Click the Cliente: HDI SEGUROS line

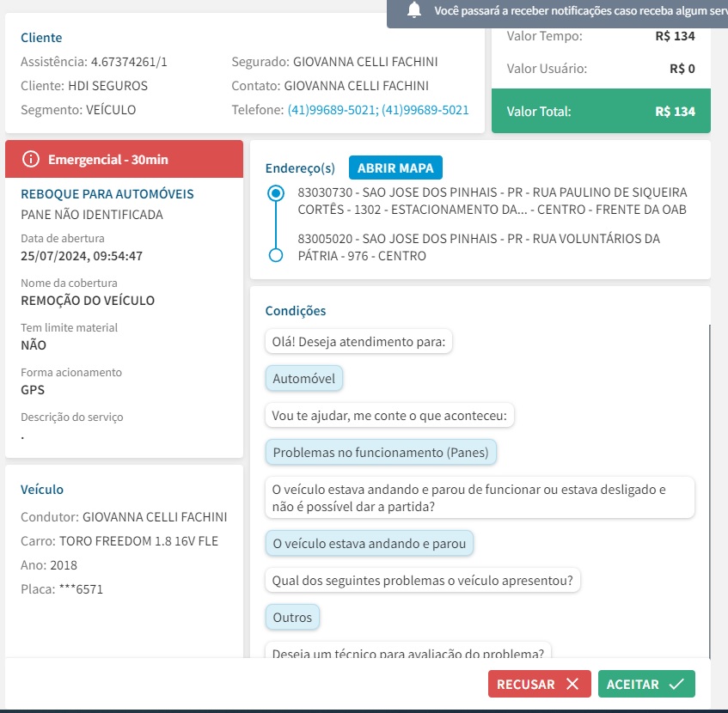click(x=84, y=86)
